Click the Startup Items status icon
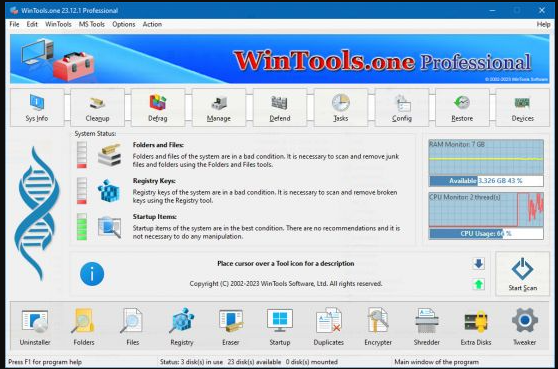 [x=110, y=227]
